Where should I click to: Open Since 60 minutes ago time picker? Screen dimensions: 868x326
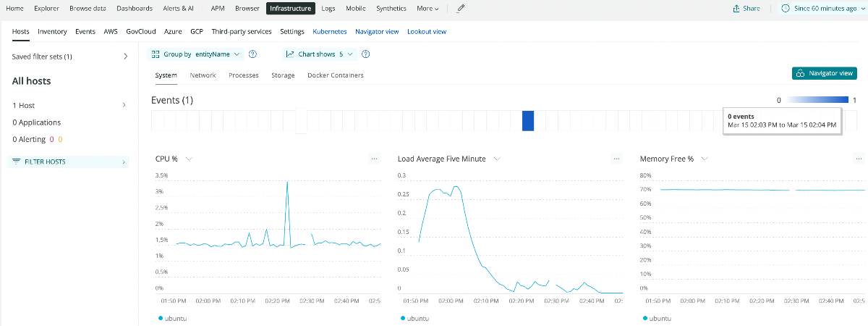[x=824, y=9]
